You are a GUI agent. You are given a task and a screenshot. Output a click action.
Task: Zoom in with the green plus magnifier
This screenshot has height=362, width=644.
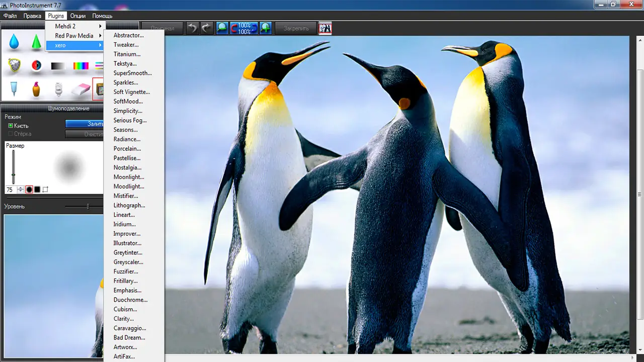coord(266,28)
